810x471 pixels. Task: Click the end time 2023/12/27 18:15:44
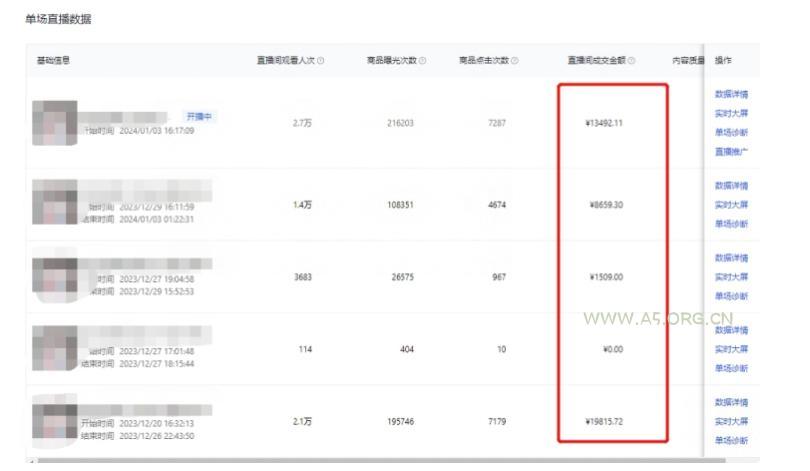pos(157,364)
